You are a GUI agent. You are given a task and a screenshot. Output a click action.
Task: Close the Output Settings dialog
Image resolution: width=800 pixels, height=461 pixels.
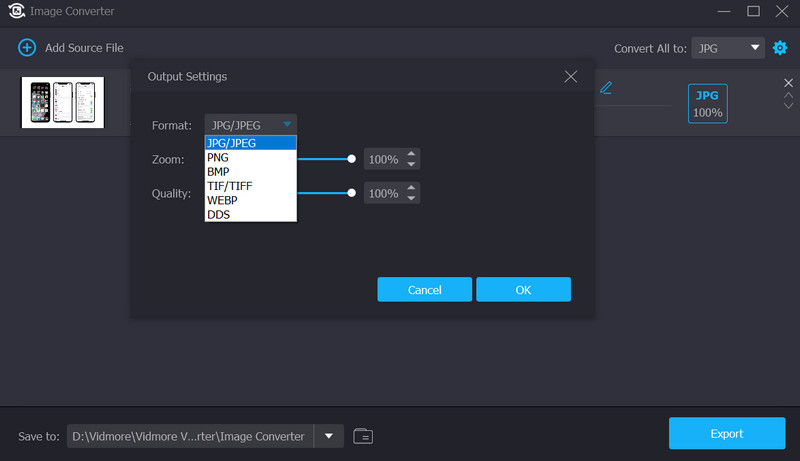tap(570, 77)
